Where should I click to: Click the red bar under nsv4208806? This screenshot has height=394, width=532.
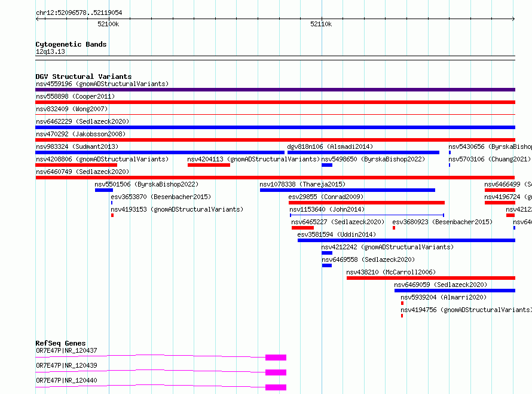point(77,165)
